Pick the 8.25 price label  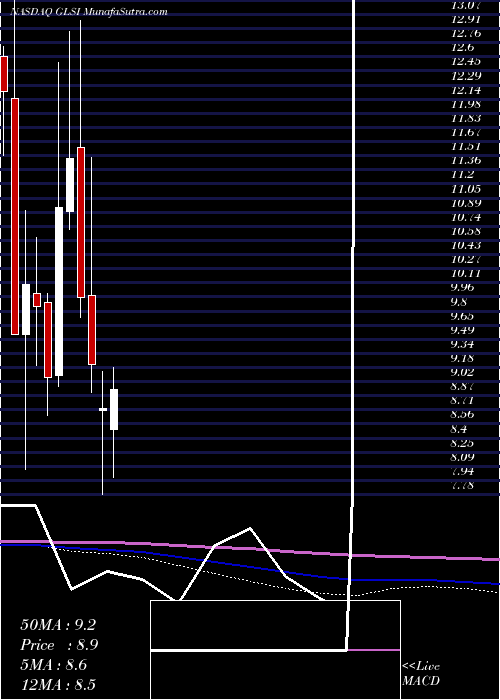click(463, 443)
